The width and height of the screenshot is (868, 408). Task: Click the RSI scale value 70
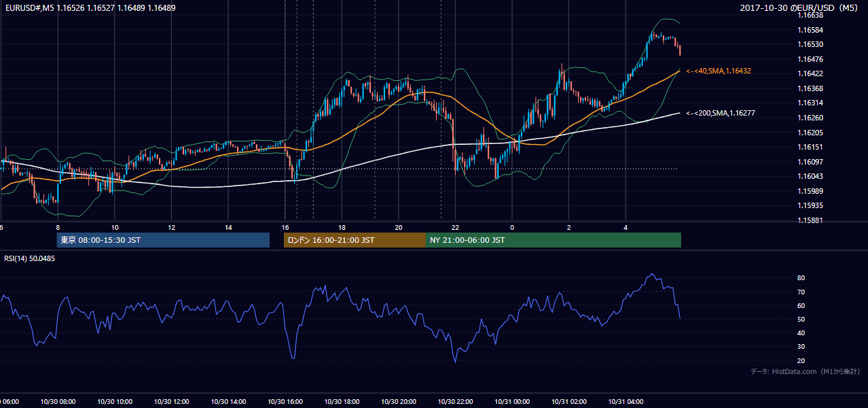pos(801,292)
